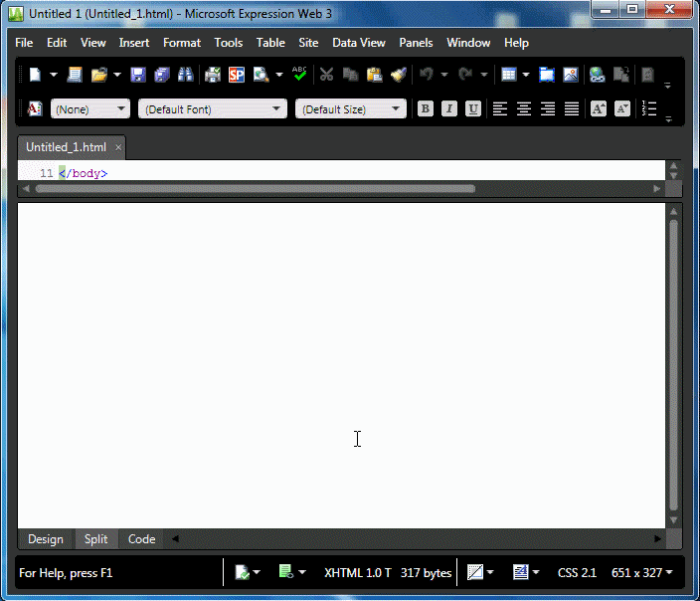
Task: Click the Find binoculars icon
Action: [185, 75]
